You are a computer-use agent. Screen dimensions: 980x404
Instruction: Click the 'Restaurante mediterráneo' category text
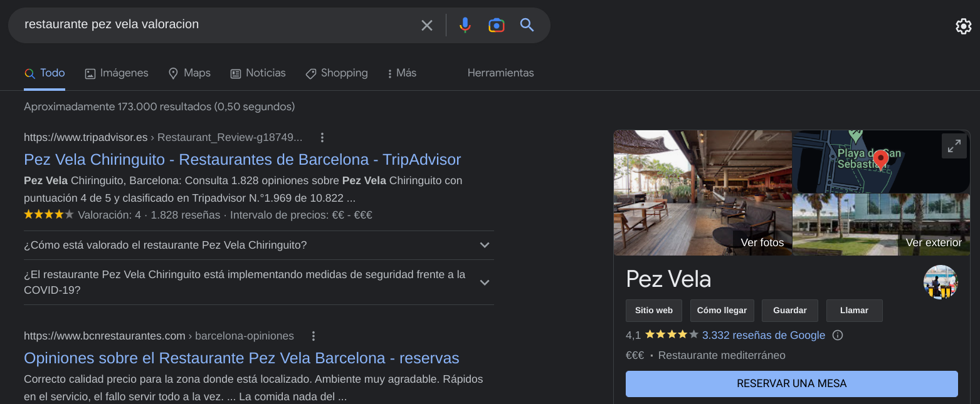point(722,355)
